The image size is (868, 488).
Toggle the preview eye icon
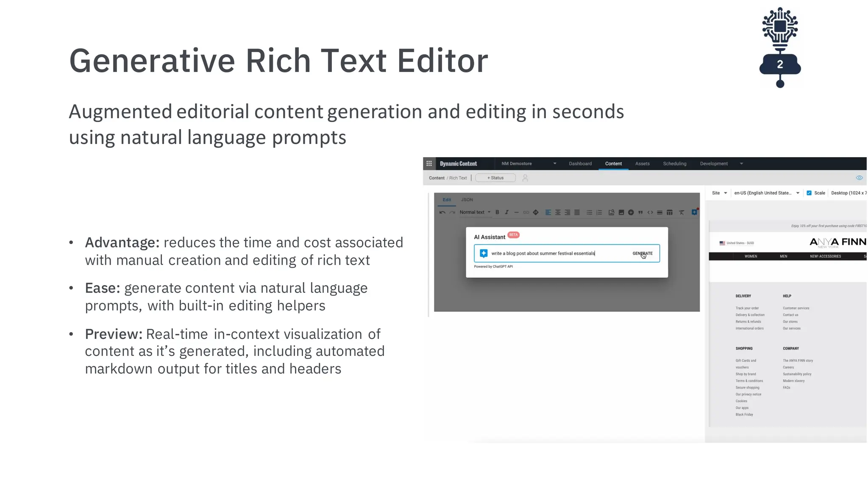(859, 178)
